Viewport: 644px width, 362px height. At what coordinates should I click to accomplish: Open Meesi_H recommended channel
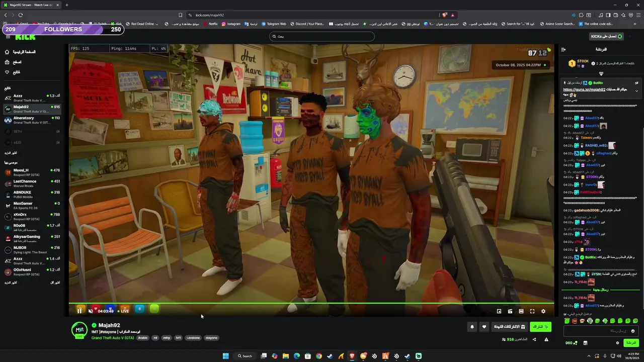pos(32,172)
